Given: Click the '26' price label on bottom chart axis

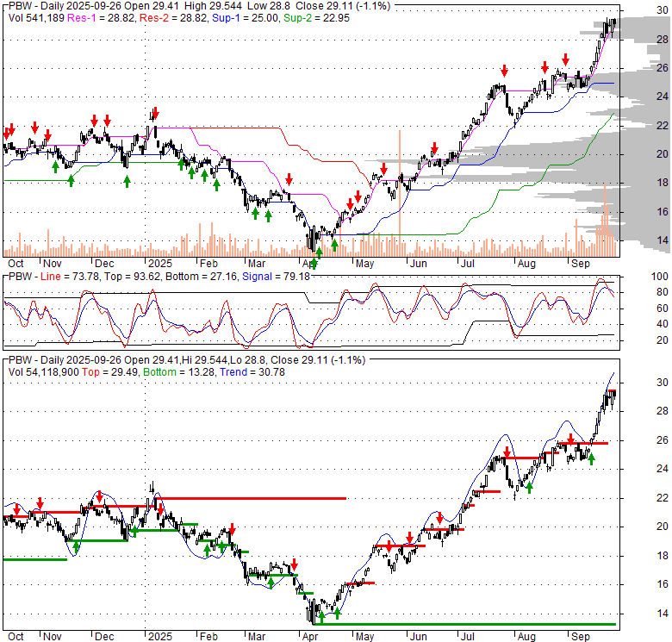Looking at the screenshot, I should tap(663, 440).
